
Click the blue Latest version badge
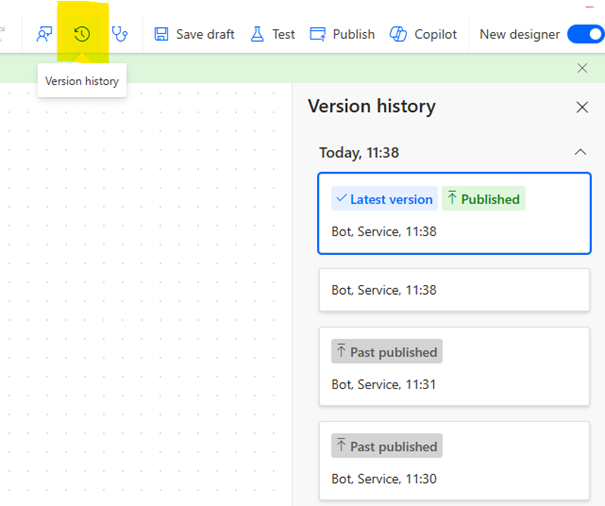(x=384, y=199)
